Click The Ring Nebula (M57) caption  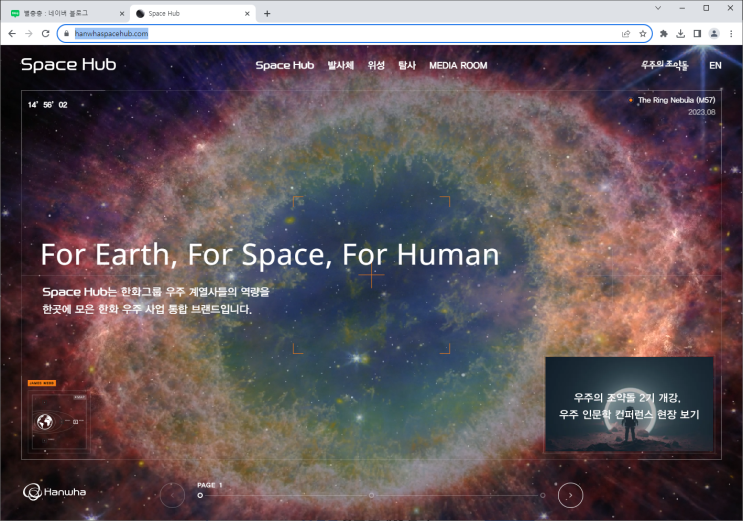(x=676, y=100)
